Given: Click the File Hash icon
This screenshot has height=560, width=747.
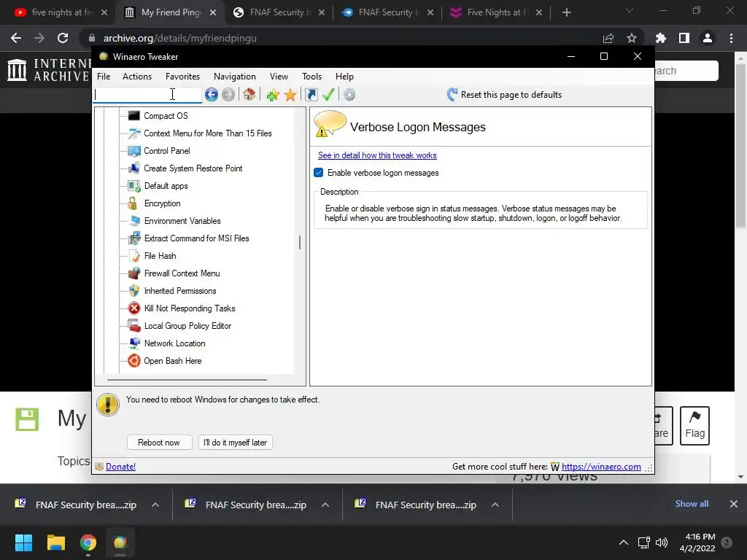Looking at the screenshot, I should 134,256.
